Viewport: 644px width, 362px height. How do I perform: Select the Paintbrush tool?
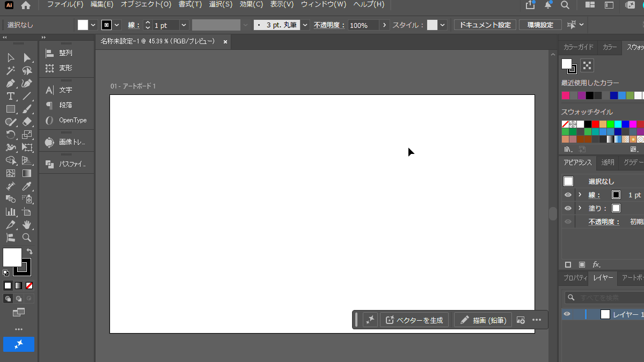click(27, 109)
